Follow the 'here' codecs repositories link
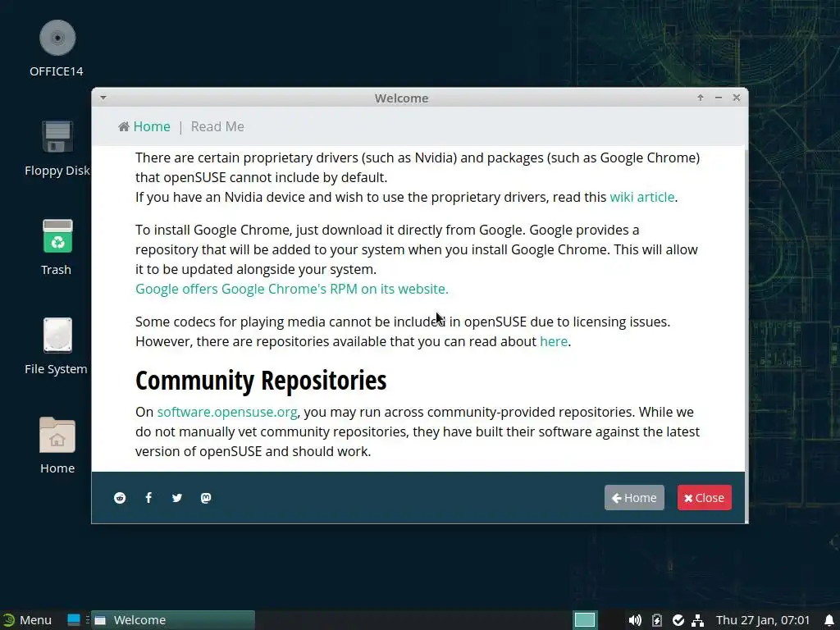The height and width of the screenshot is (630, 840). 554,341
